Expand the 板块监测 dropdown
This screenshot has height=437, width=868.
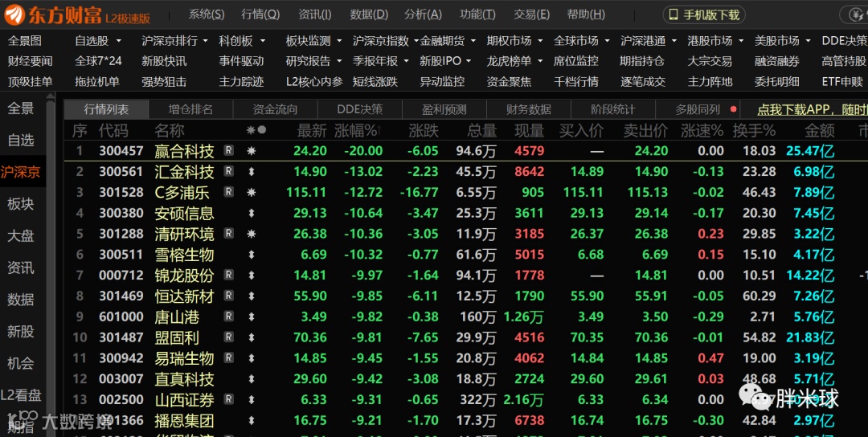(339, 41)
